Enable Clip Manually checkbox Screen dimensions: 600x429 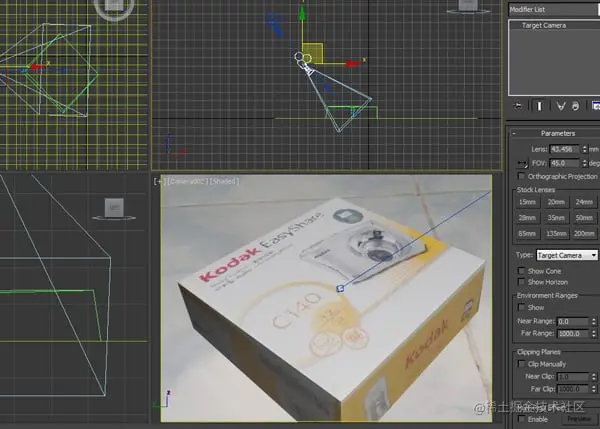pyautogui.click(x=521, y=364)
